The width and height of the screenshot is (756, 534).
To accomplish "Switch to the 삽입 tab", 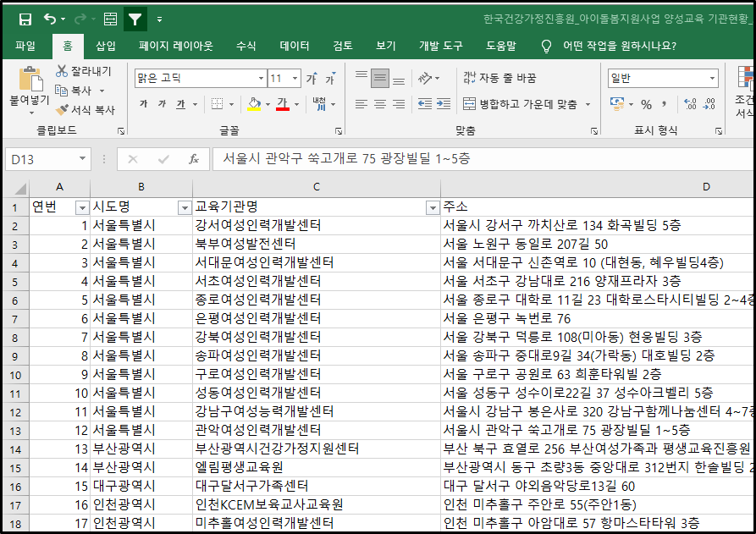I will point(106,47).
